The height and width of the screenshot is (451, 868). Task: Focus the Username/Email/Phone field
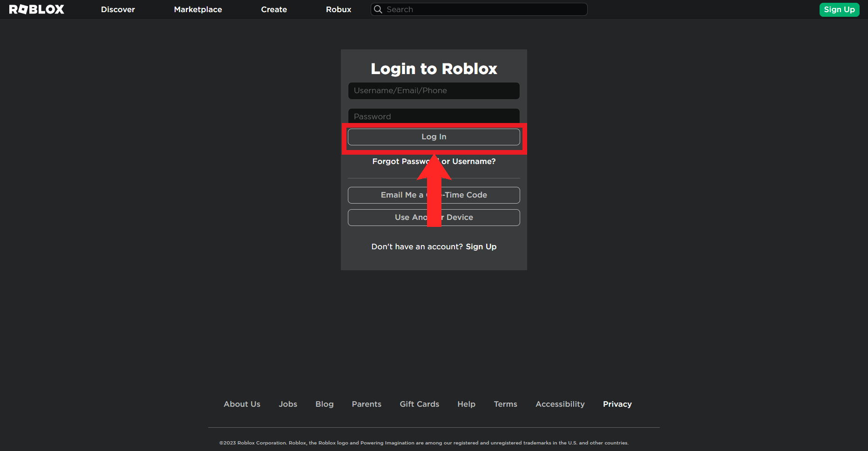(x=434, y=91)
